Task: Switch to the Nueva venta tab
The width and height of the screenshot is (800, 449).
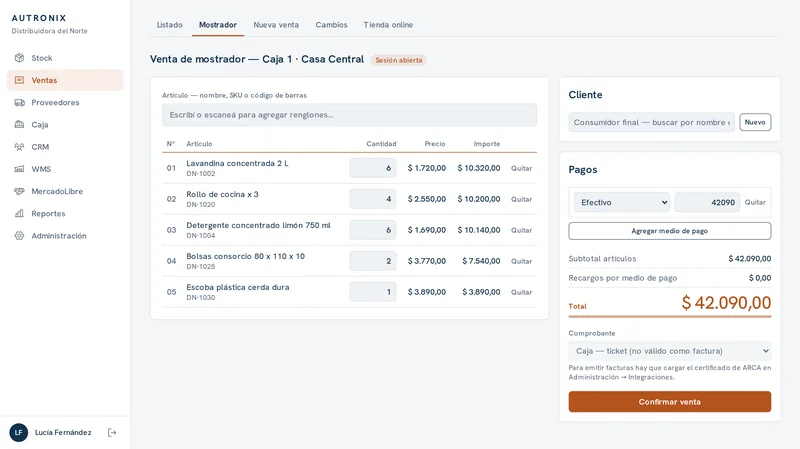Action: point(276,24)
